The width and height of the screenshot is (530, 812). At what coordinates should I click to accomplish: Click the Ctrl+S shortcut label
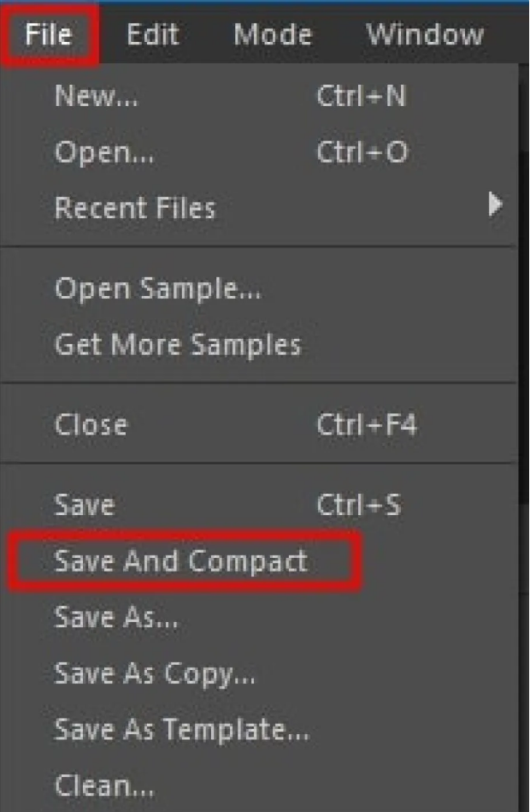[358, 505]
